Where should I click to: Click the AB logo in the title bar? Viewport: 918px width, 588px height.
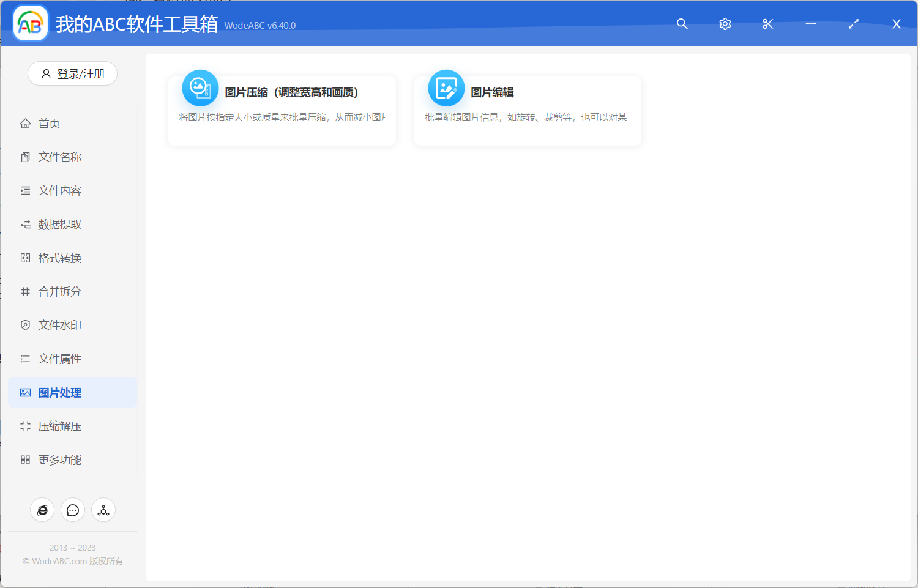pos(30,23)
